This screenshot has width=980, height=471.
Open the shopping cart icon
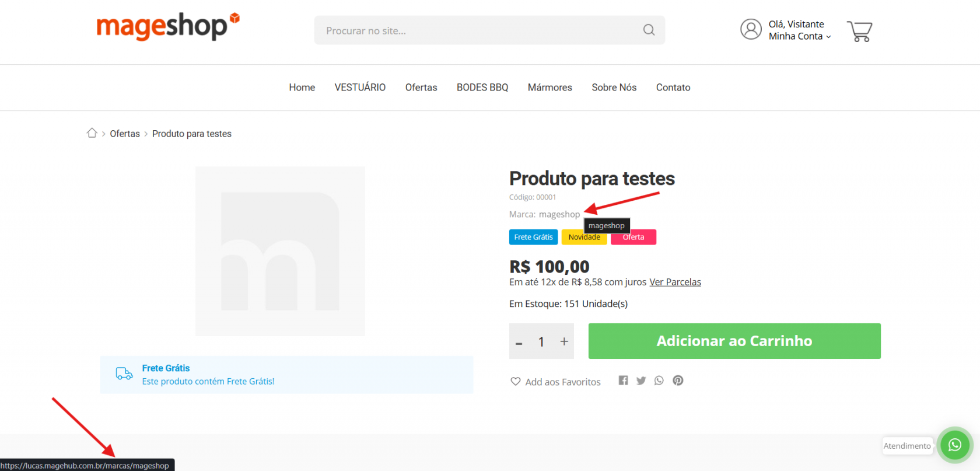(859, 31)
